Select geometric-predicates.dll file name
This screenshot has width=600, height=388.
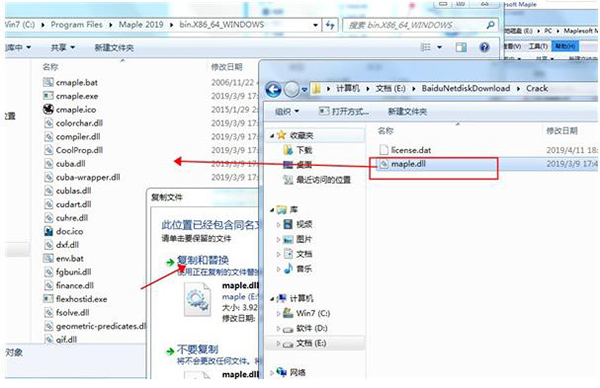101,326
